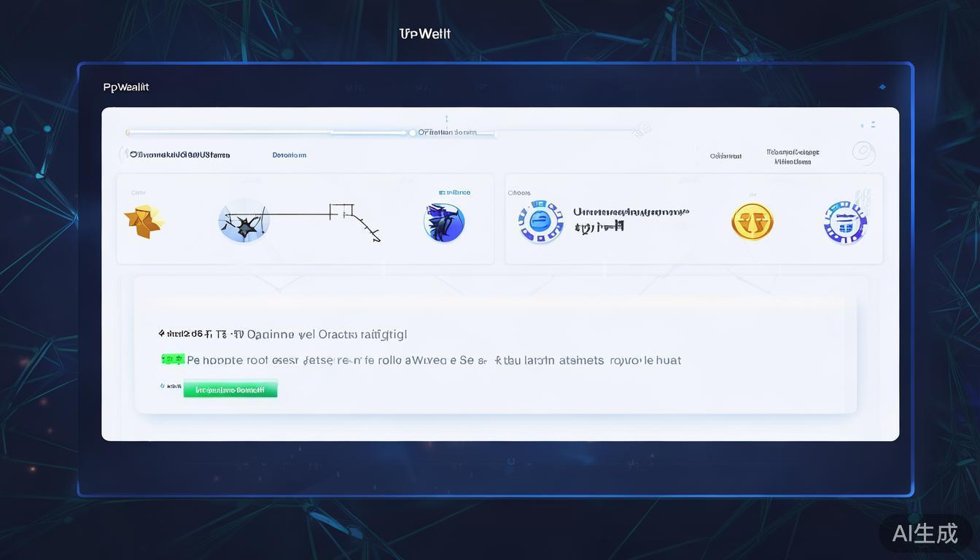The height and width of the screenshot is (560, 980).
Task: Click the gold coin icon
Action: [x=752, y=222]
